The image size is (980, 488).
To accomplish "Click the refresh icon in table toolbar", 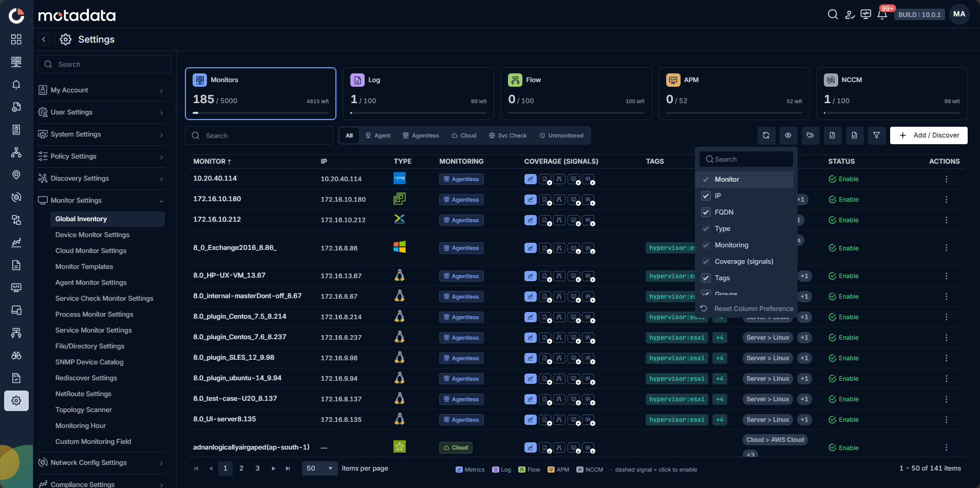I will (x=766, y=135).
